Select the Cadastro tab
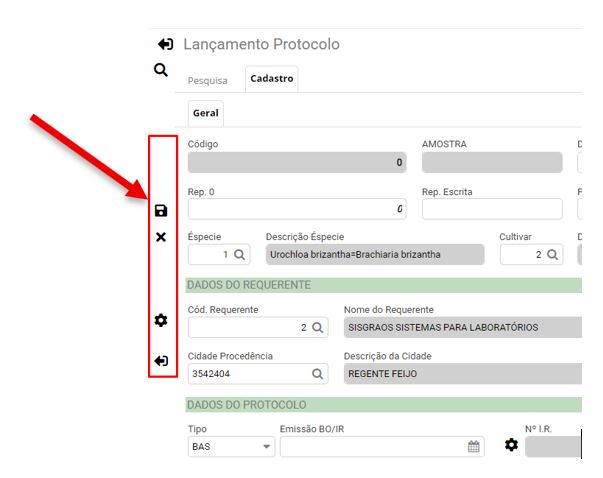 pyautogui.click(x=271, y=79)
